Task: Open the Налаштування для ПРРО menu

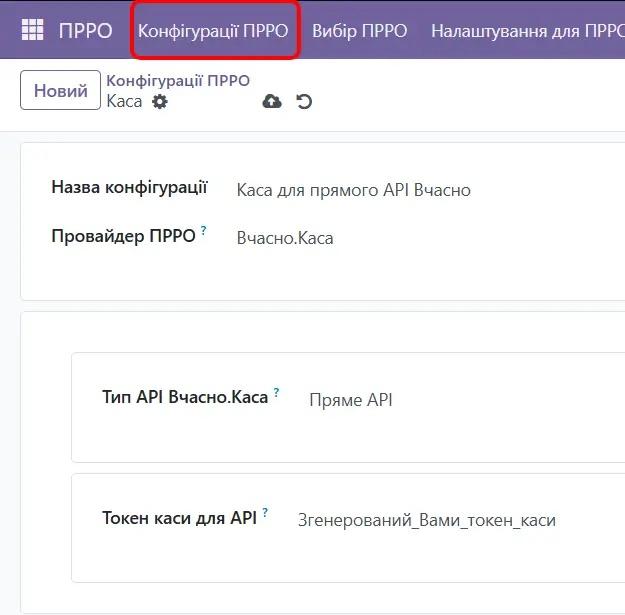Action: 528,31
